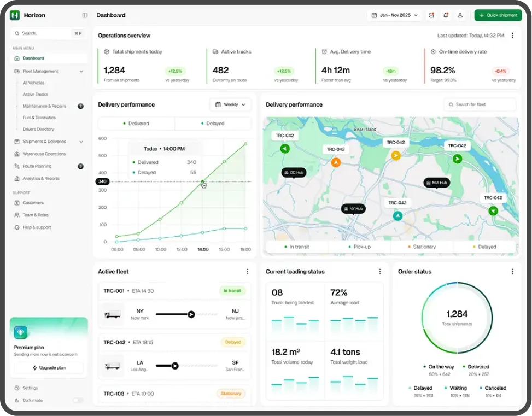Click the Quick shipment button
The width and height of the screenshot is (532, 416).
498,15
